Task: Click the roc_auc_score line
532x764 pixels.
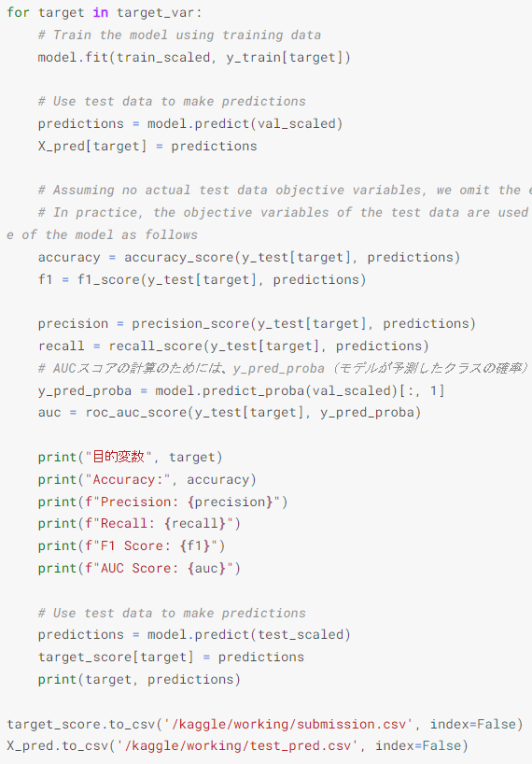Action: tap(230, 413)
